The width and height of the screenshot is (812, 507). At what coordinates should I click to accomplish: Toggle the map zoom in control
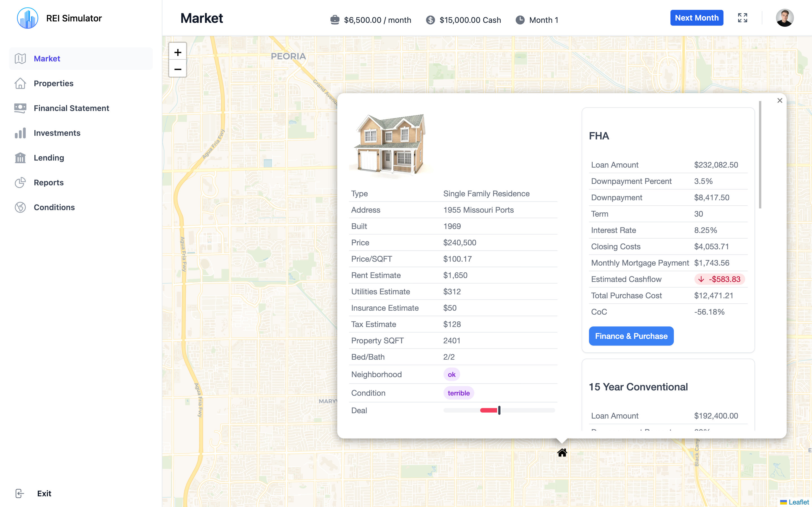(x=178, y=52)
